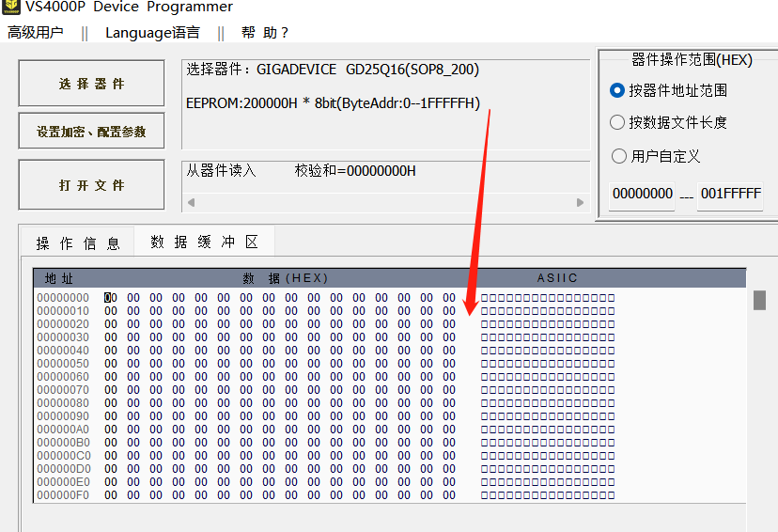This screenshot has width=778, height=532.
Task: Click the 打开文件 button
Action: [91, 184]
